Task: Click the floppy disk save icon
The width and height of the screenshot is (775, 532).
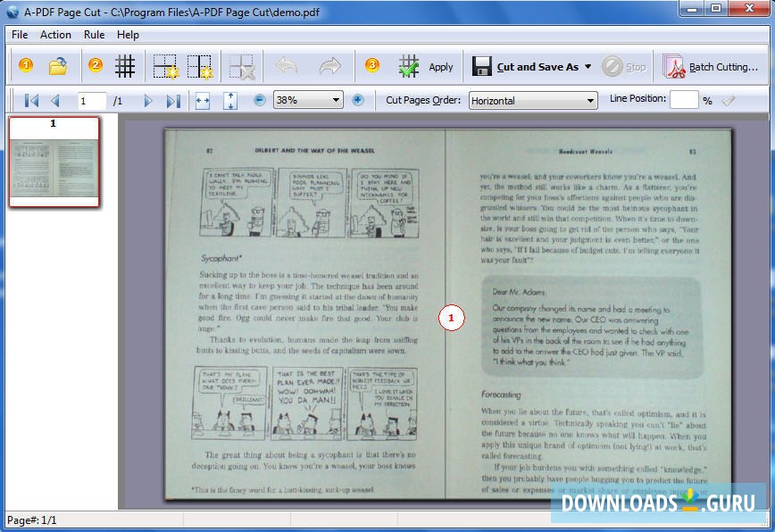Action: coord(481,66)
